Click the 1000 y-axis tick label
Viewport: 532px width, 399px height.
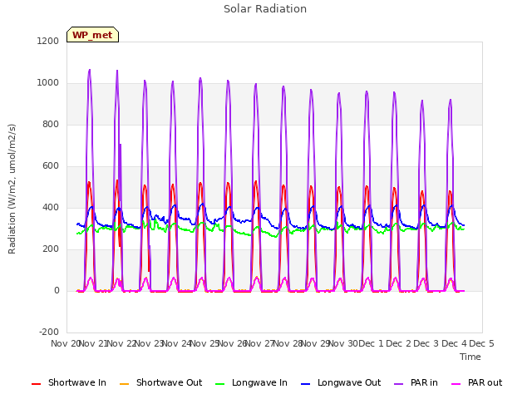pyautogui.click(x=47, y=83)
